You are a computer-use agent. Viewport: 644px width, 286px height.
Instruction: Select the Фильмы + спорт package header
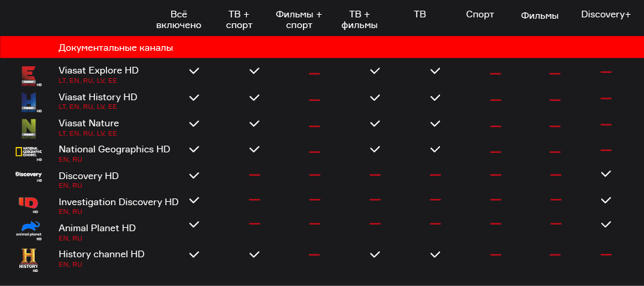(x=299, y=19)
